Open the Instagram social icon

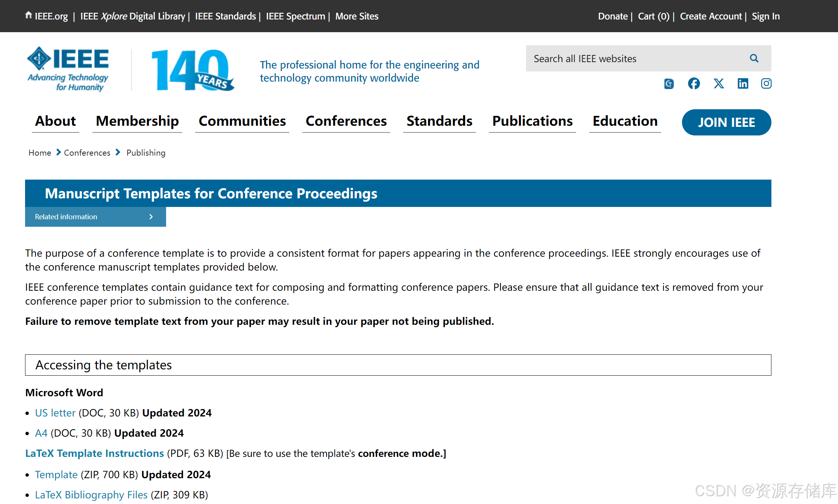pyautogui.click(x=766, y=83)
